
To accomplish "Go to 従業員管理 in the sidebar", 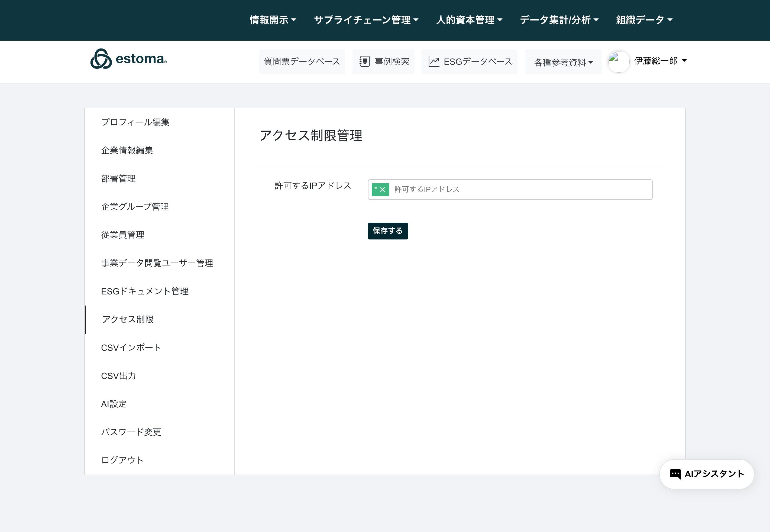I will [x=123, y=235].
